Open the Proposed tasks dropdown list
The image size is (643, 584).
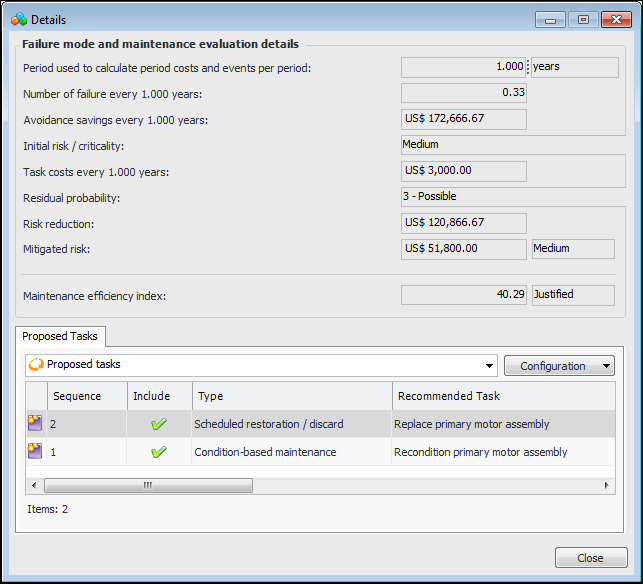(489, 365)
